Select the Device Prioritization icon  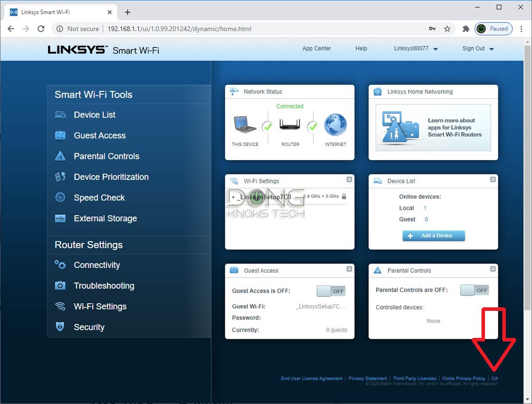pyautogui.click(x=60, y=177)
